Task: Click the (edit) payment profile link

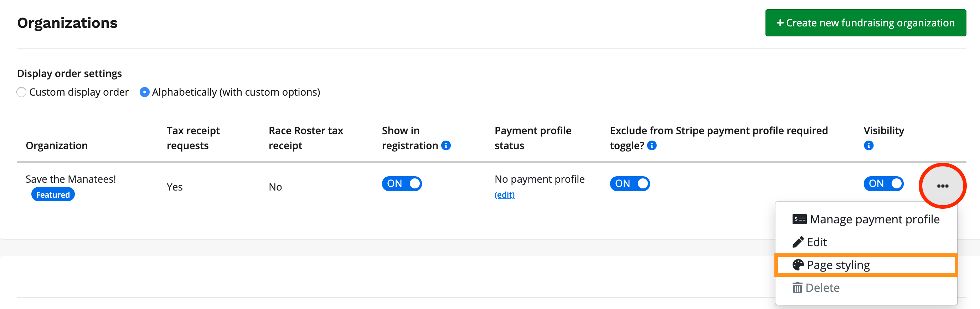Action: tap(505, 195)
